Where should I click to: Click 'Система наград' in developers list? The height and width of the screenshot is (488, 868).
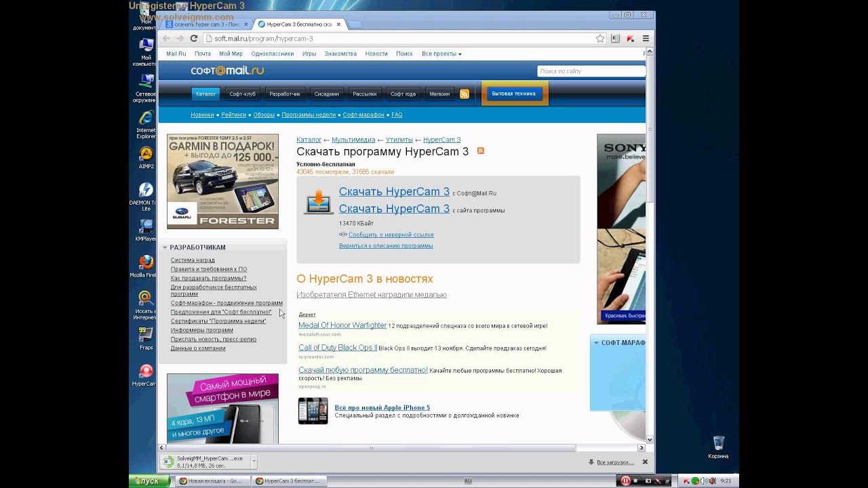point(193,260)
